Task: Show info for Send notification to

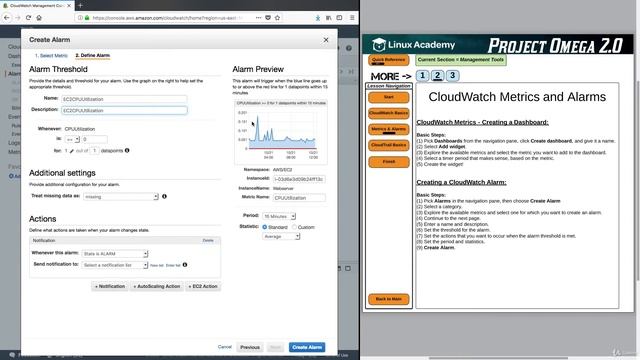Action: click(185, 264)
